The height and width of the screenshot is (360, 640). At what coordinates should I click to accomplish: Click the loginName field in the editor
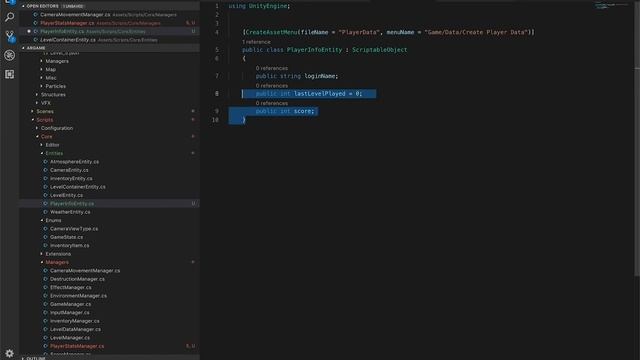[320, 76]
